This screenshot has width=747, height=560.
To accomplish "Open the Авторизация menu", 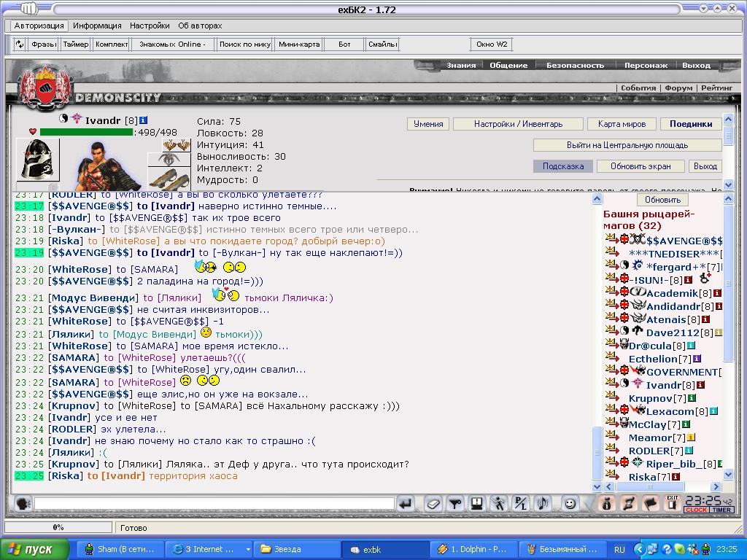I will 39,26.
